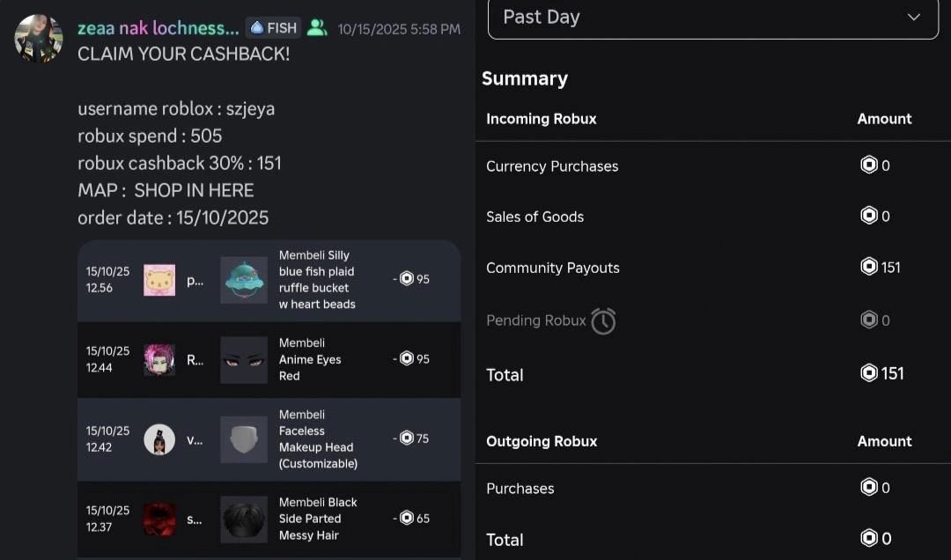Click Robux icon in Community Payouts row
Viewport: 951px width, 560px height.
[x=869, y=266]
